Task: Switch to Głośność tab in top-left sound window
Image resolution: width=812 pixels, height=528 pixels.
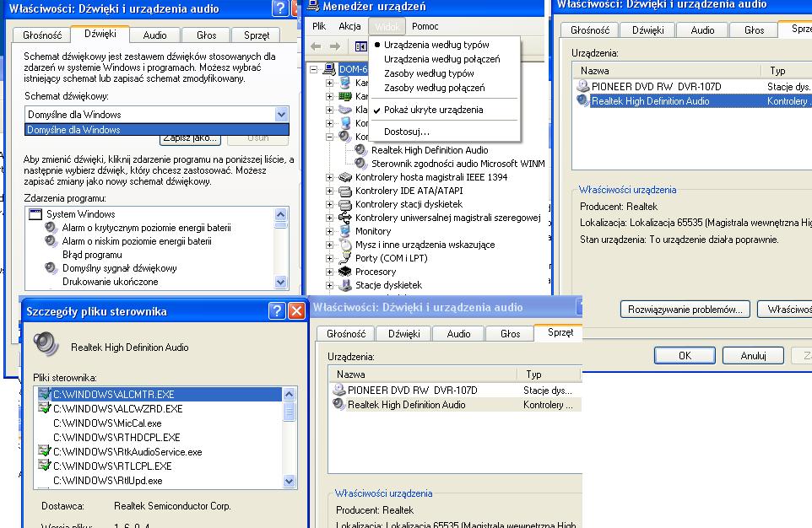Action: click(42, 35)
